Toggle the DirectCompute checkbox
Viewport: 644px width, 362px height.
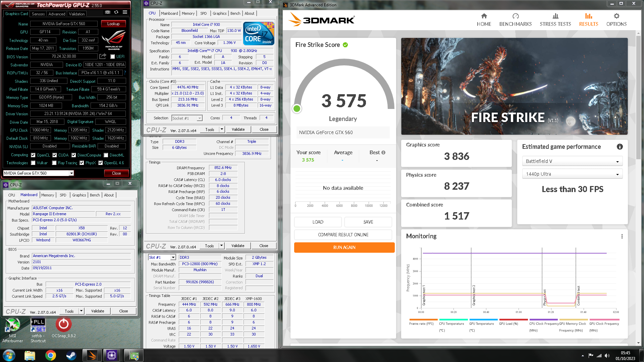(x=74, y=155)
